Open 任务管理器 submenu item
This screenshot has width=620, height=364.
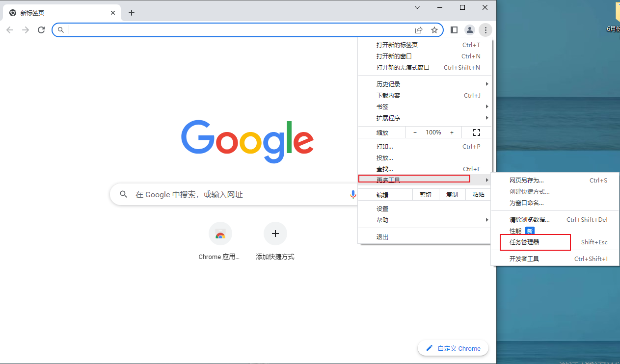[555, 242]
